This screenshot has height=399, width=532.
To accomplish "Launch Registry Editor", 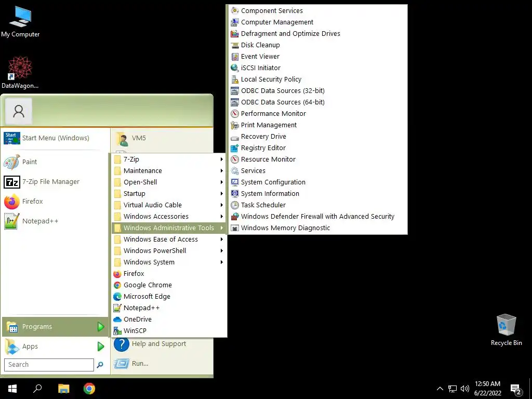I will 317,148.
